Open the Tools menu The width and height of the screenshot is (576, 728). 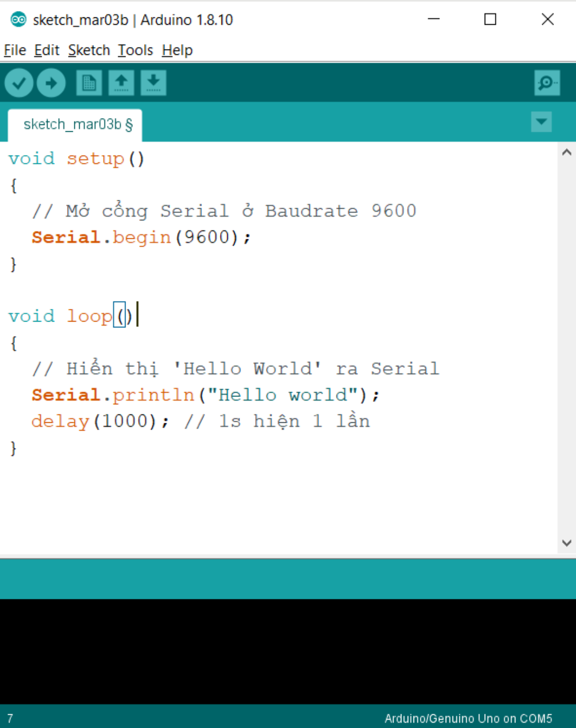135,50
